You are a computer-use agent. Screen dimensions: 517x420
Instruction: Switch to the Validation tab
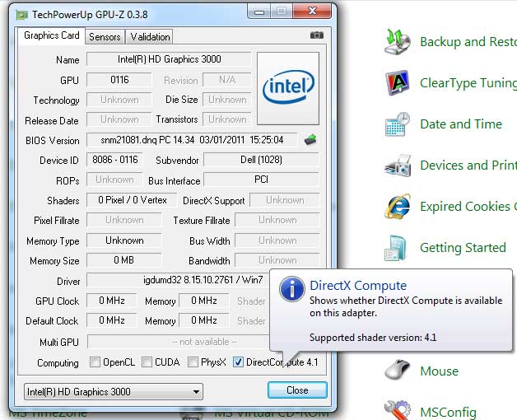(x=150, y=36)
